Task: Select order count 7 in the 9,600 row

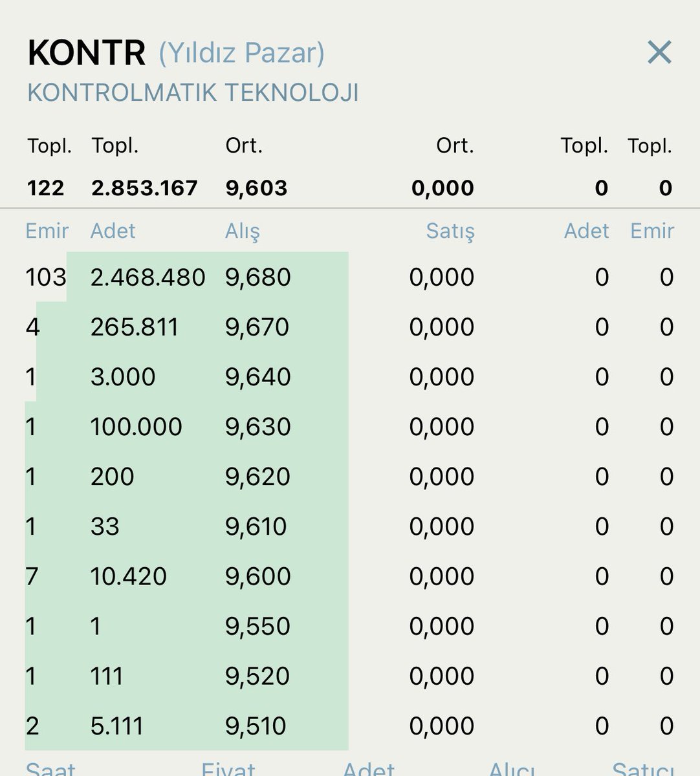Action: pos(32,576)
